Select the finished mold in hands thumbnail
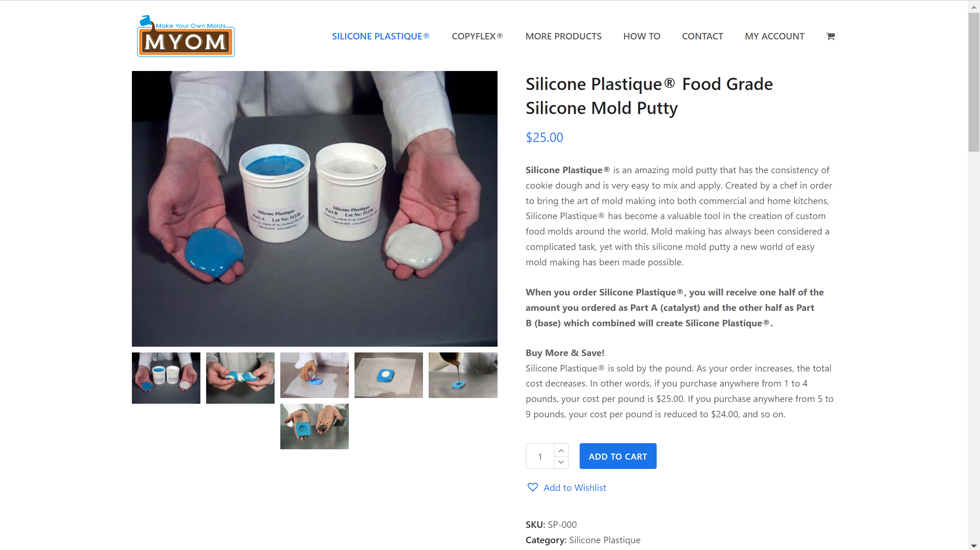Image resolution: width=980 pixels, height=550 pixels. 314,427
